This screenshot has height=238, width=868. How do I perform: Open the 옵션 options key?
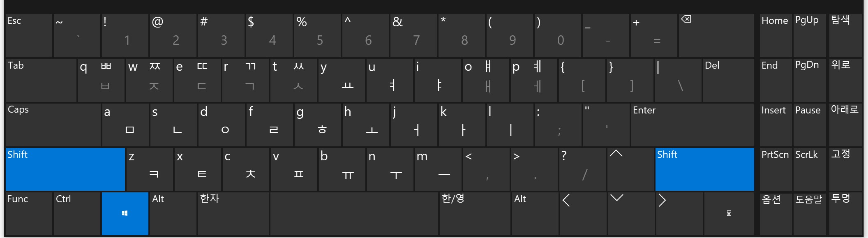coord(776,214)
